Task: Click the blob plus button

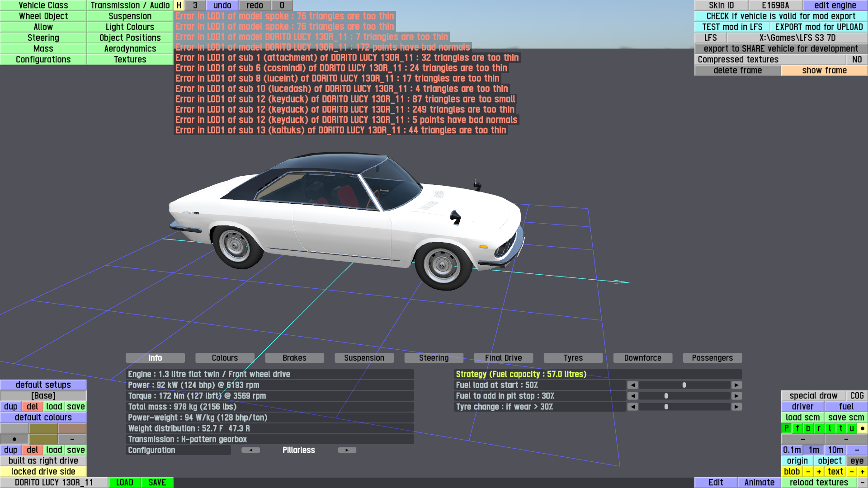Action: [819, 472]
